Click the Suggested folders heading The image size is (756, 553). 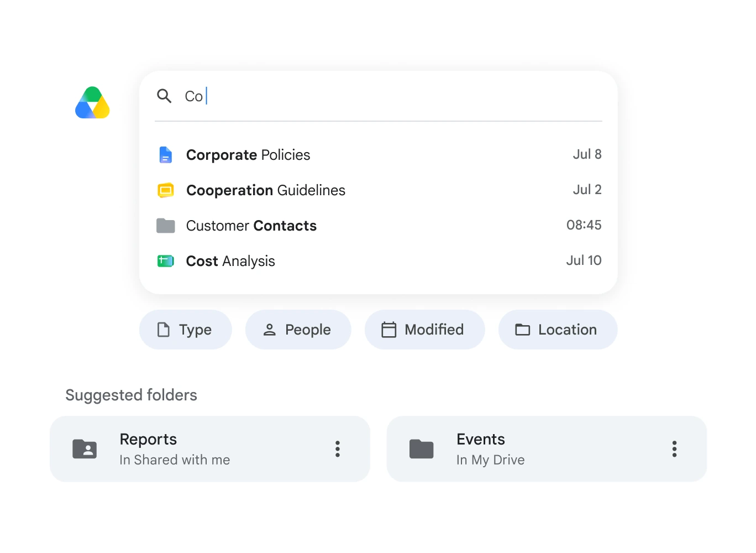131,395
